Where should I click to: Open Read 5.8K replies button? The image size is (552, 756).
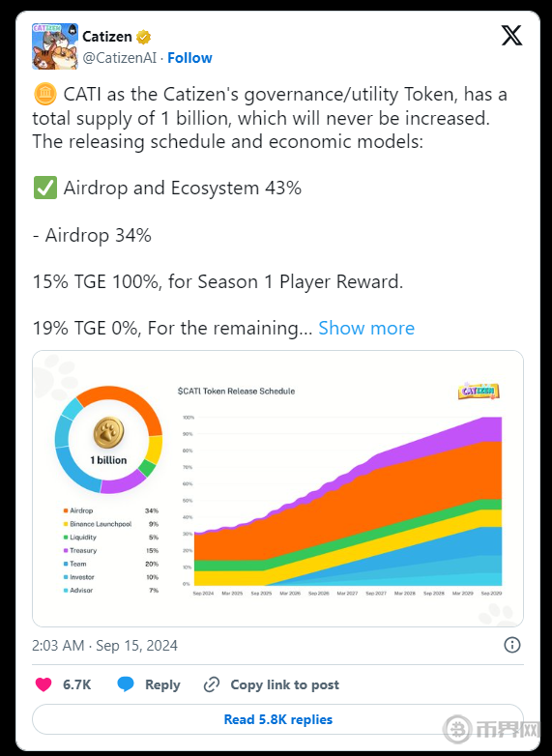click(277, 719)
